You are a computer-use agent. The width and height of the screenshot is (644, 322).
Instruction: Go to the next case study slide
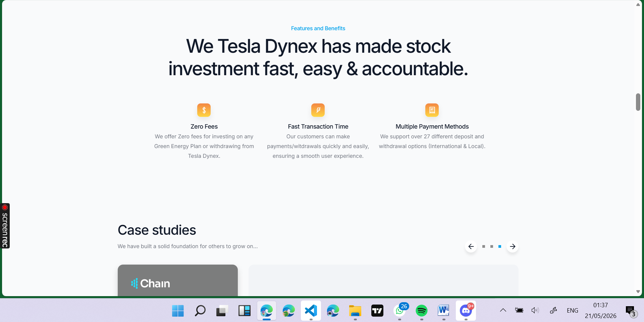point(513,246)
